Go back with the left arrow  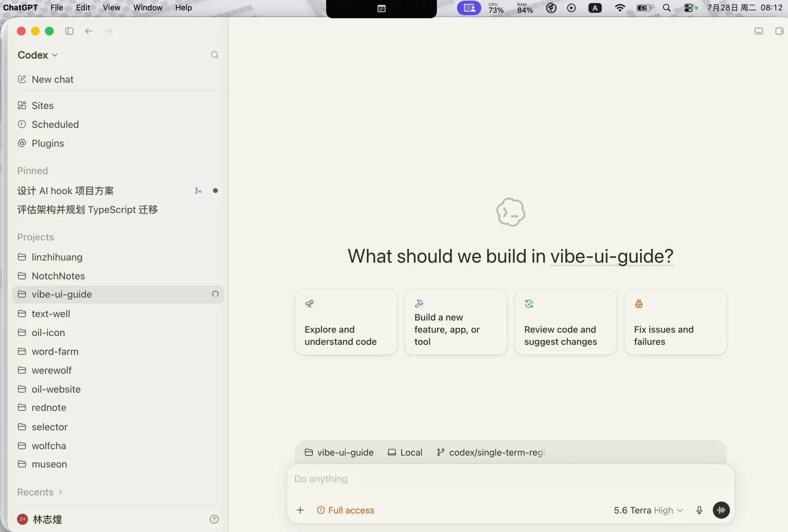point(89,31)
